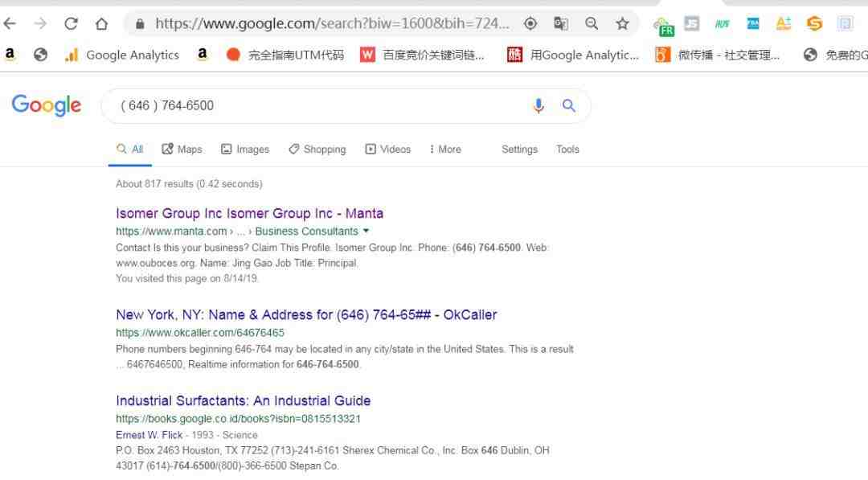The width and height of the screenshot is (868, 480).
Task: Go to Google home via the logo
Action: click(47, 105)
